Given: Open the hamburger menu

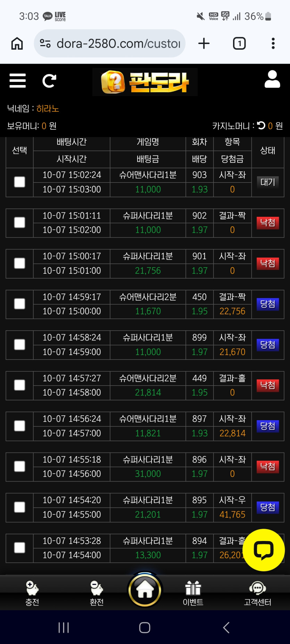Looking at the screenshot, I should pyautogui.click(x=17, y=81).
